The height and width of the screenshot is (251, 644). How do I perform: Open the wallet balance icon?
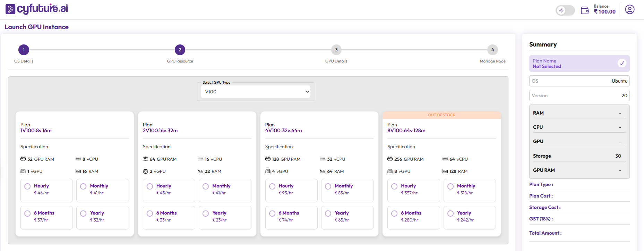coord(585,10)
